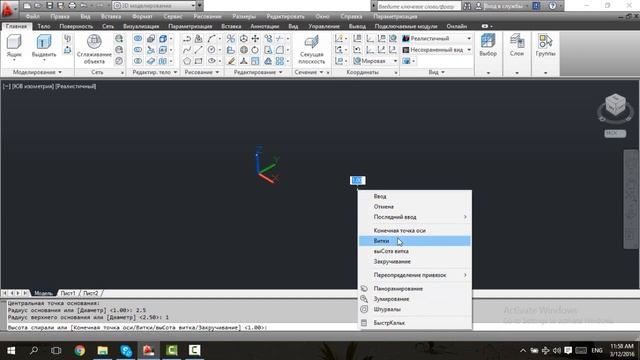Choose Конечная точка оси menu entry
Screen dimensions: 640x360
point(415,230)
